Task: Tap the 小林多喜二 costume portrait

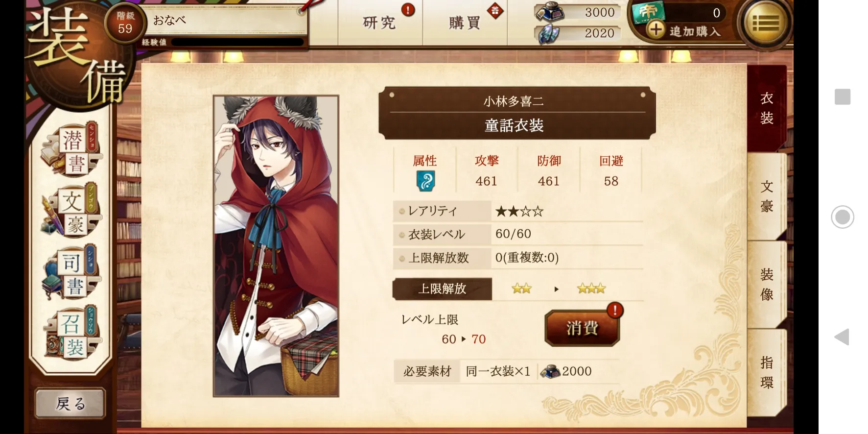Action: click(x=276, y=246)
